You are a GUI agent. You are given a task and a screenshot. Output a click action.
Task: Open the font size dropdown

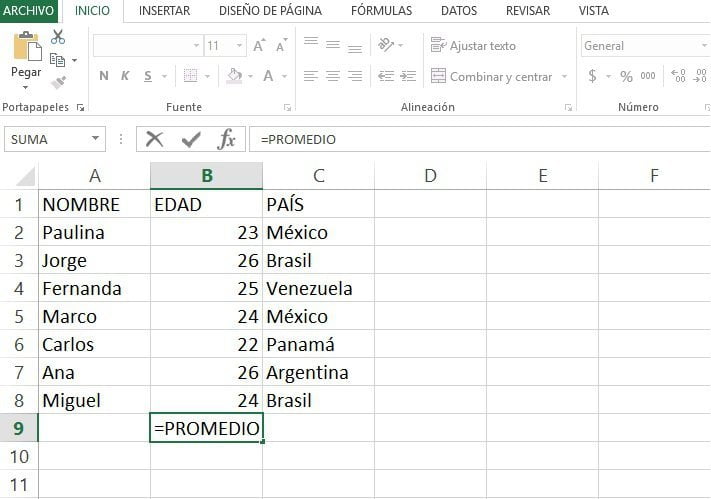point(239,45)
